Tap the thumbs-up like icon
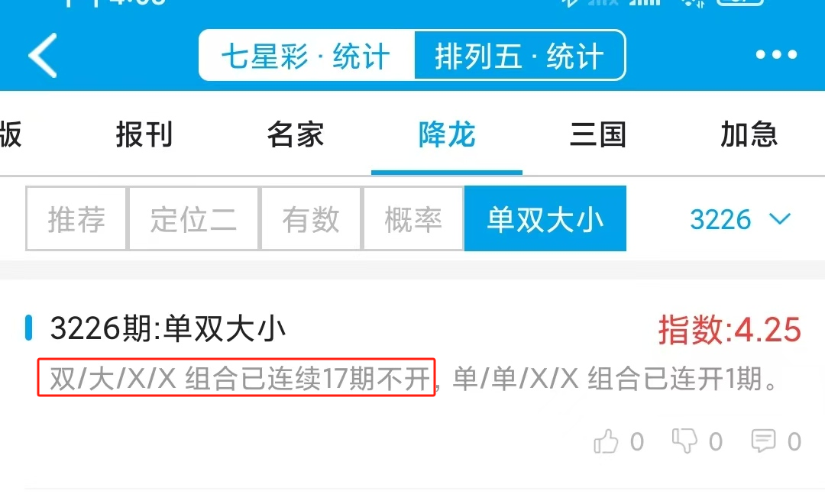The image size is (825, 504). click(606, 441)
